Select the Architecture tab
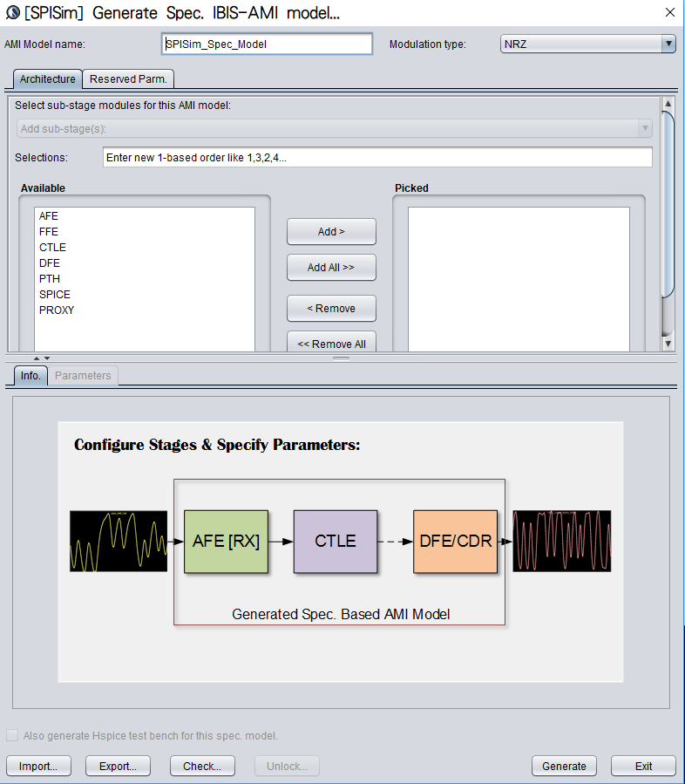This screenshot has width=685, height=784. click(x=48, y=78)
